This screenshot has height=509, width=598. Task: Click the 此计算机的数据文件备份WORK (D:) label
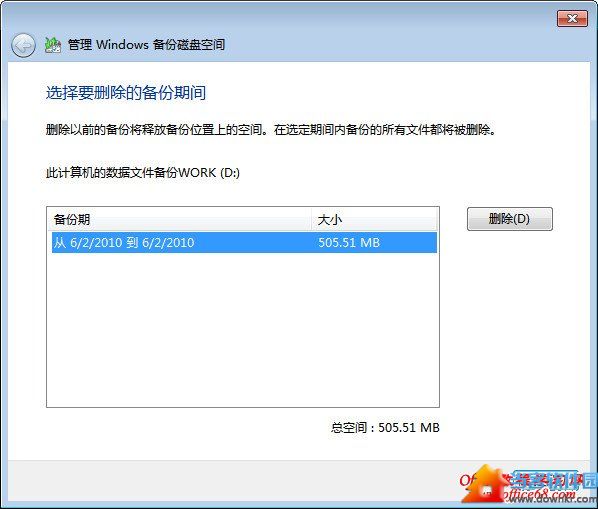(143, 173)
